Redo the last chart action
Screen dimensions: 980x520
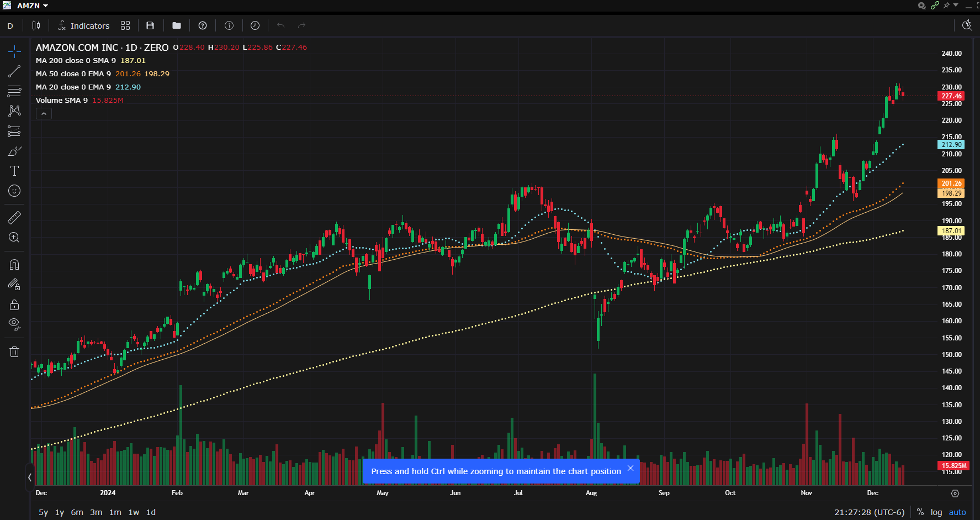click(301, 25)
